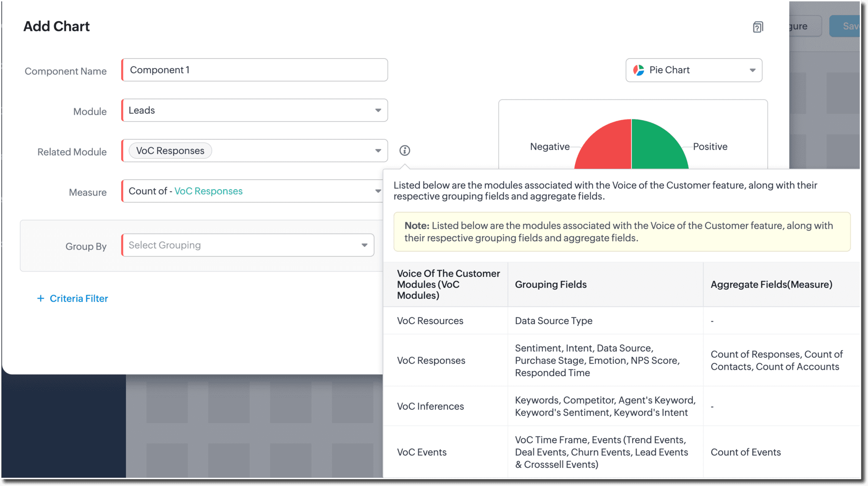Add a Criteria Filter
The image size is (868, 486).
click(x=79, y=299)
